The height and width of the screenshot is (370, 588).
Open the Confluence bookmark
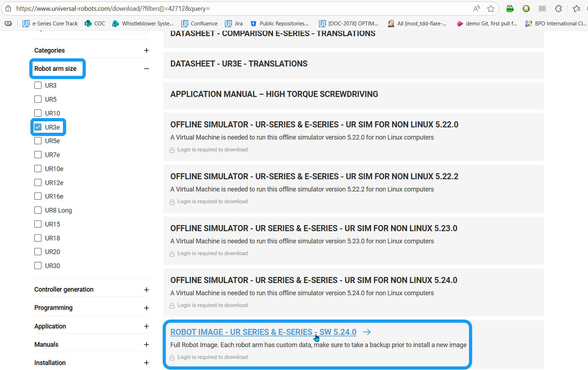pyautogui.click(x=199, y=24)
